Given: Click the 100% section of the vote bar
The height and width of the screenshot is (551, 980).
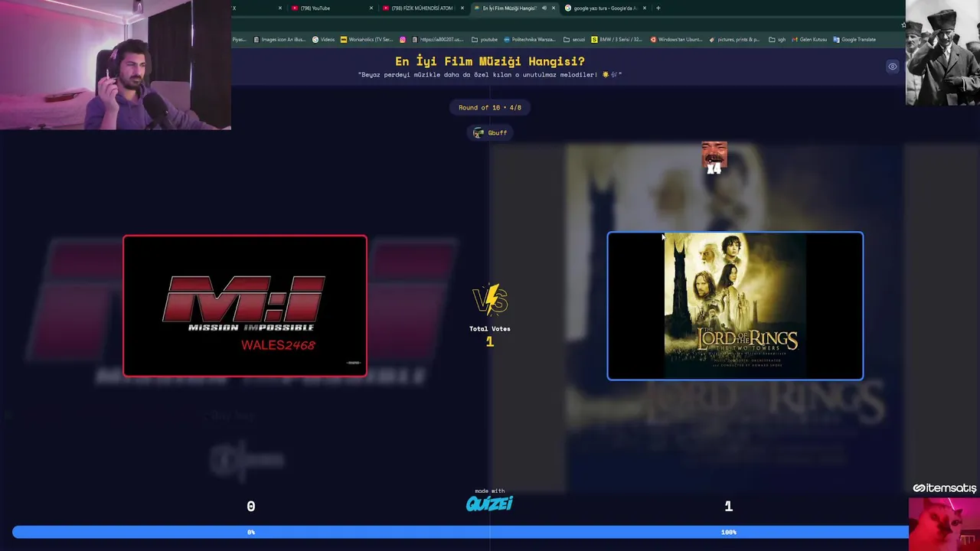Looking at the screenshot, I should tap(728, 532).
